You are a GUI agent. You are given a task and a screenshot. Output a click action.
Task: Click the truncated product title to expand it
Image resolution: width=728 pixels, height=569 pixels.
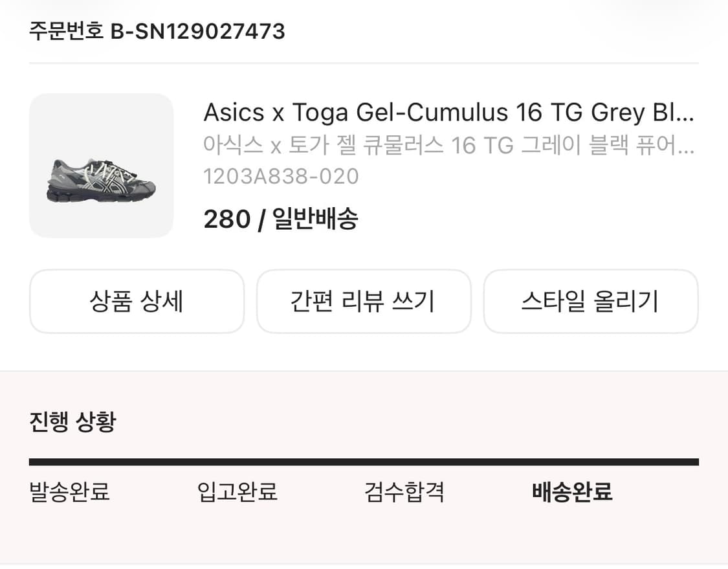(448, 113)
